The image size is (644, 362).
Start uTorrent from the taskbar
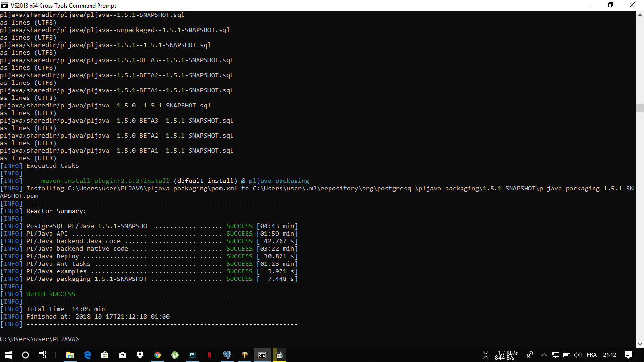pos(174,355)
